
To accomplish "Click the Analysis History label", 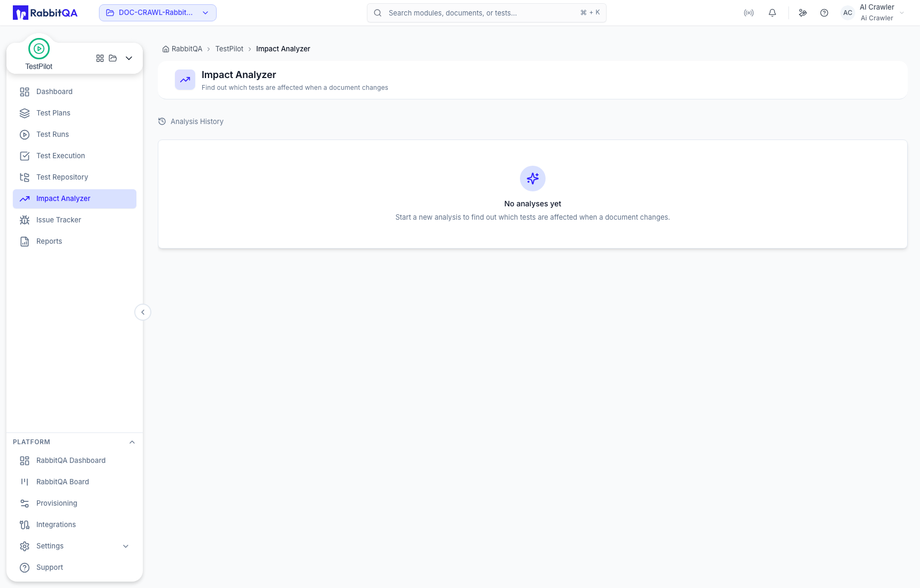I will click(x=197, y=121).
